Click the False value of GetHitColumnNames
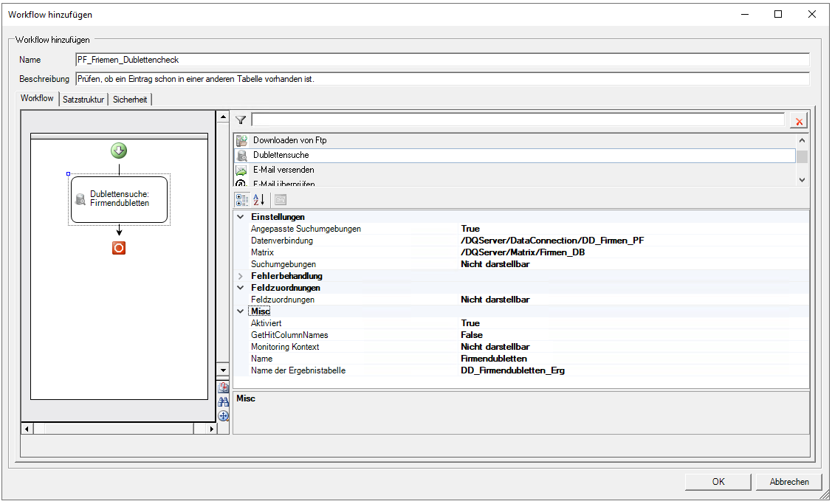832x504 pixels. coord(472,335)
